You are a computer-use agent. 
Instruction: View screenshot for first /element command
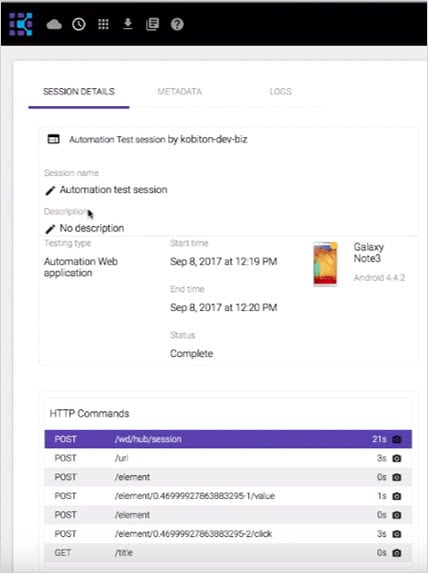click(397, 477)
